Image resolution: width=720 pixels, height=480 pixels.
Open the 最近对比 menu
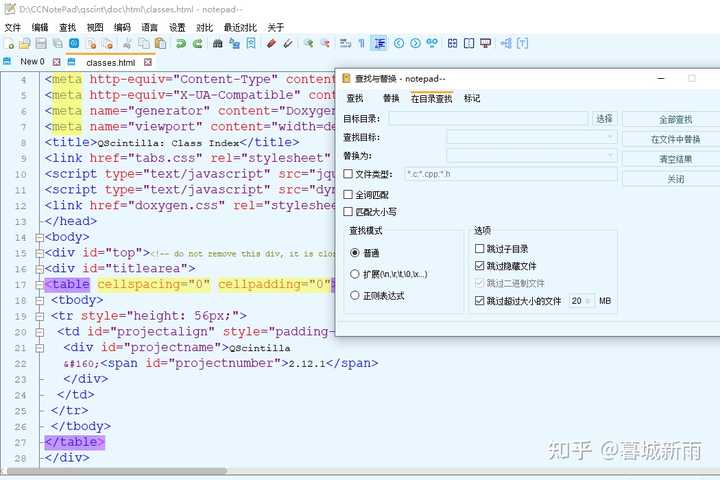pyautogui.click(x=240, y=28)
